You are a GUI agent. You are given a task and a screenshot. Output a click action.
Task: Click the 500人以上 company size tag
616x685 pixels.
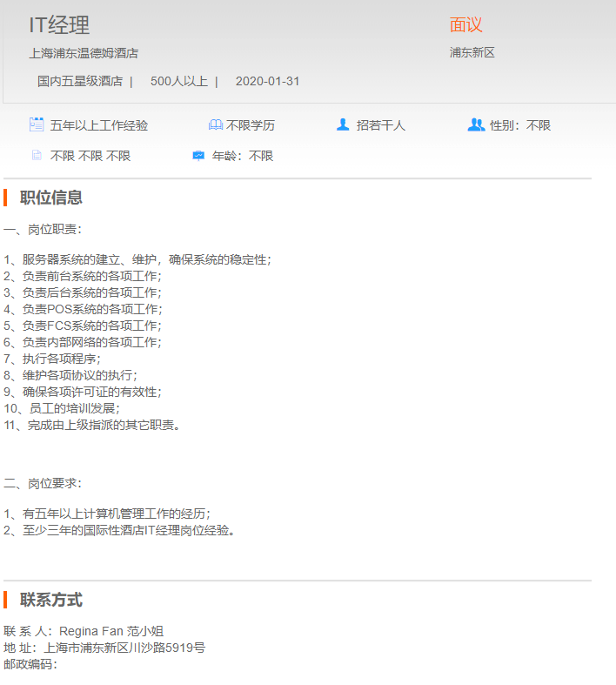point(178,81)
